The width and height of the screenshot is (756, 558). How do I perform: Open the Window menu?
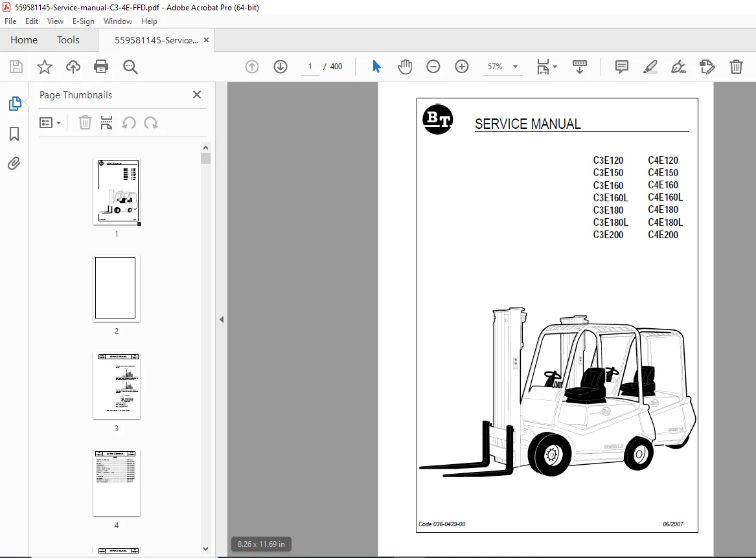click(118, 21)
